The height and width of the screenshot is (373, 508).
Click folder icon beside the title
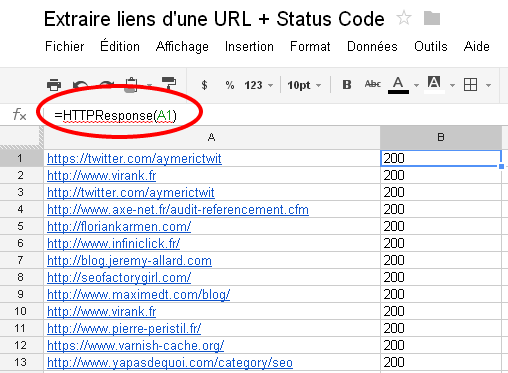tap(432, 18)
